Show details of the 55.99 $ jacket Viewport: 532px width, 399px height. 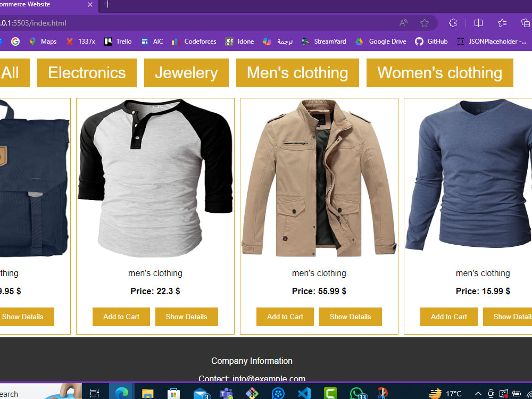351,317
